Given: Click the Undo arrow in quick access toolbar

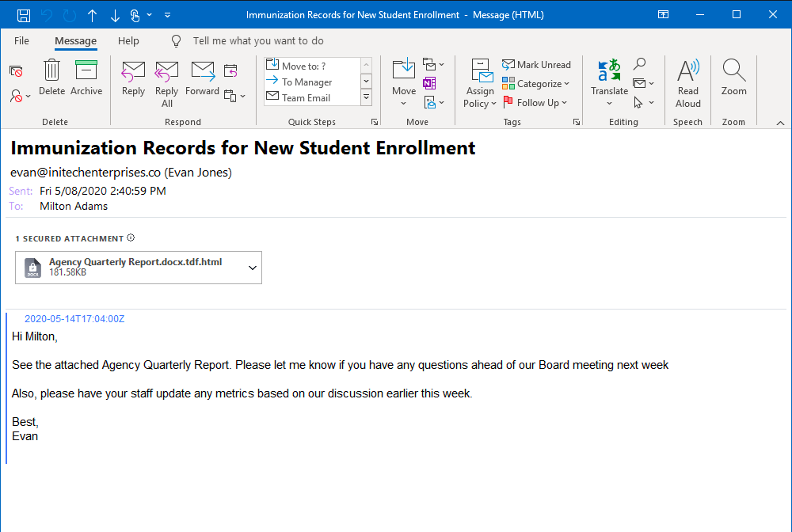Looking at the screenshot, I should point(45,13).
